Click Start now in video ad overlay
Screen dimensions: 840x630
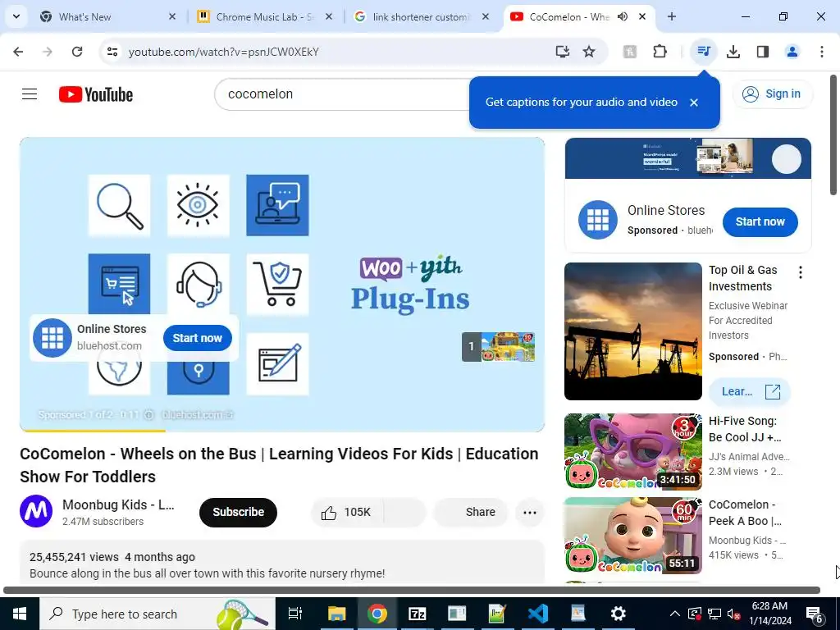pos(197,338)
